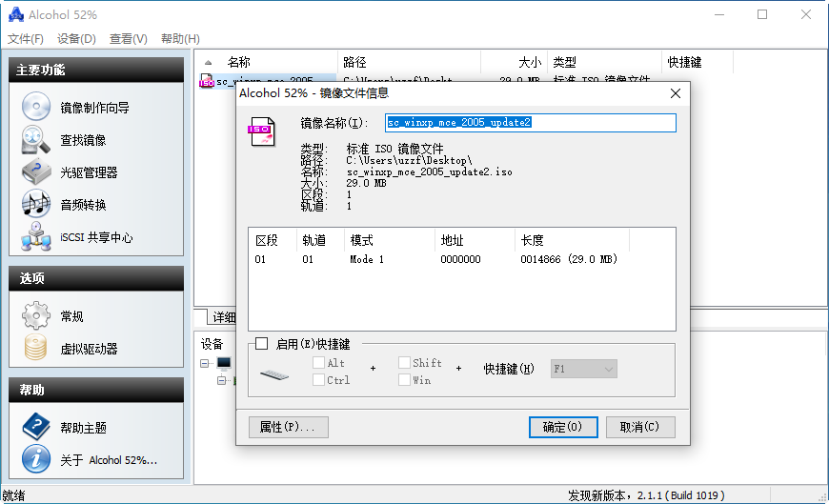Click the 主要功能 panel header
Viewport: 829px width, 504px height.
tap(96, 70)
